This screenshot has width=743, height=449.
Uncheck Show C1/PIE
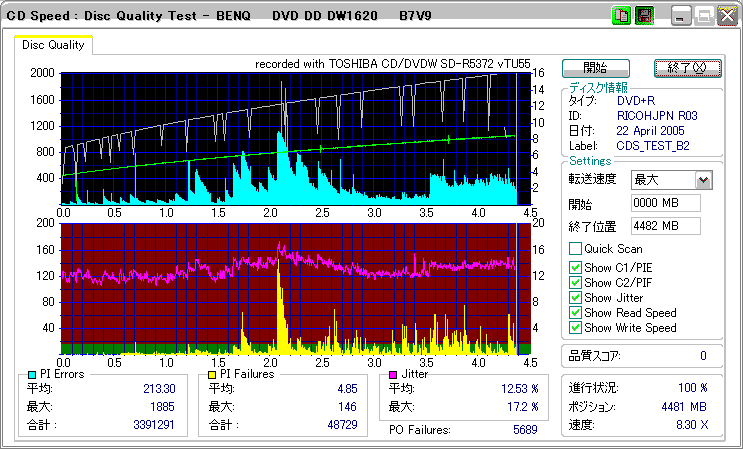tap(575, 266)
